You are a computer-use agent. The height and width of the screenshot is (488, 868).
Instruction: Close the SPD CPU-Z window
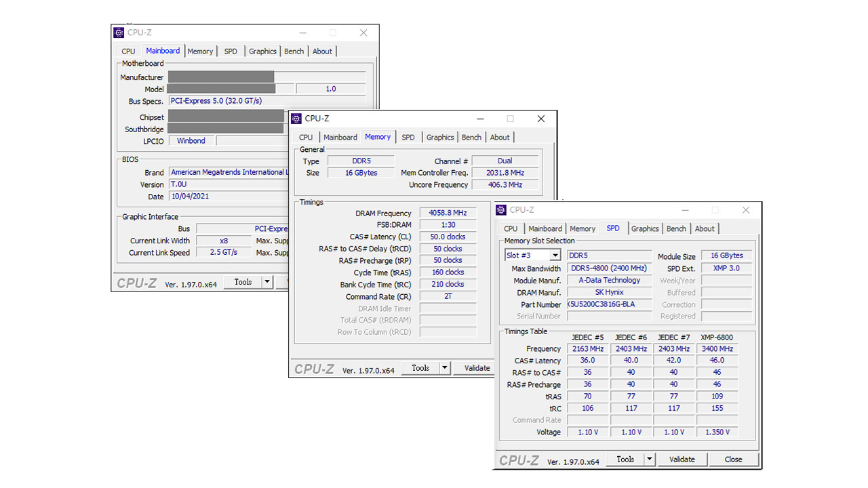(x=745, y=210)
